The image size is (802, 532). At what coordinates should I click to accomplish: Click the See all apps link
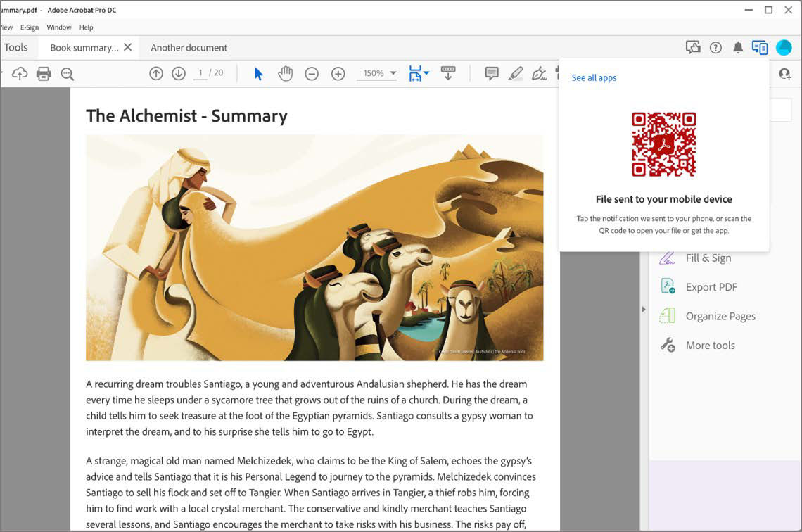594,78
